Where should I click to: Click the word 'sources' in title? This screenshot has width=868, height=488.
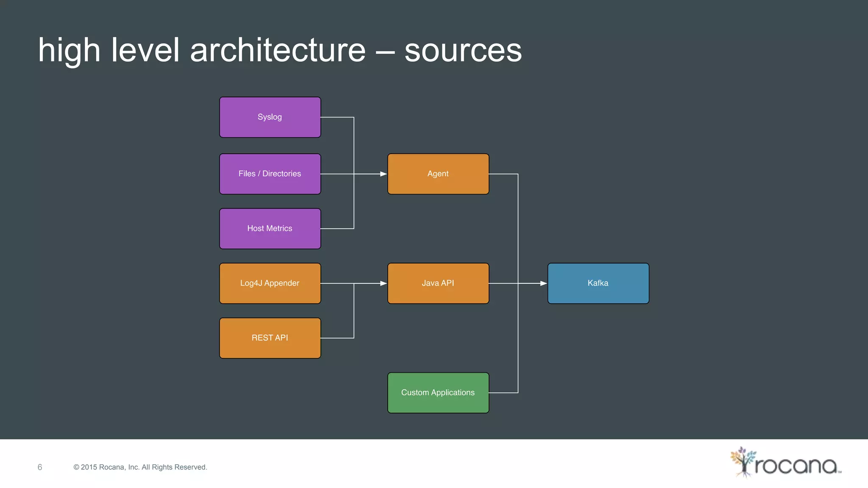tap(463, 51)
